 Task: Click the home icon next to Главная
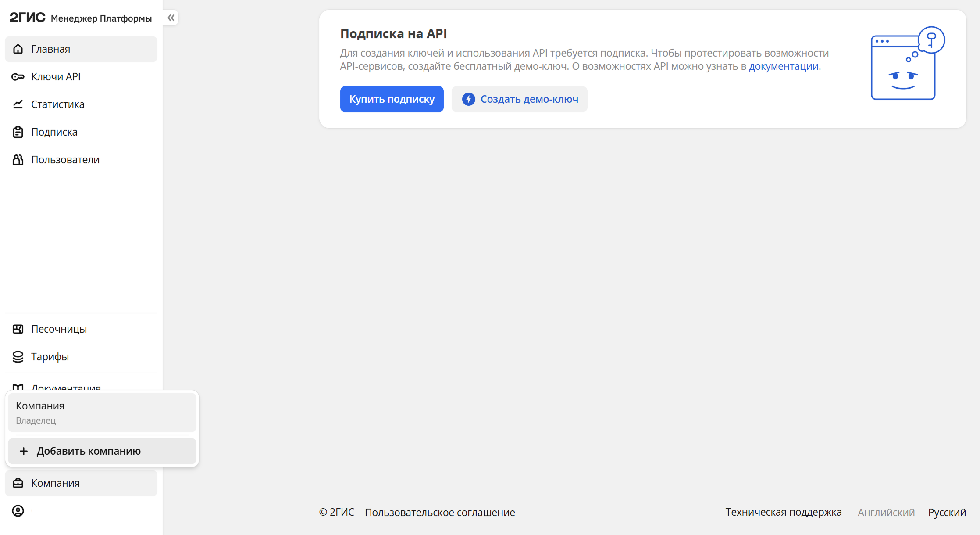(x=18, y=49)
